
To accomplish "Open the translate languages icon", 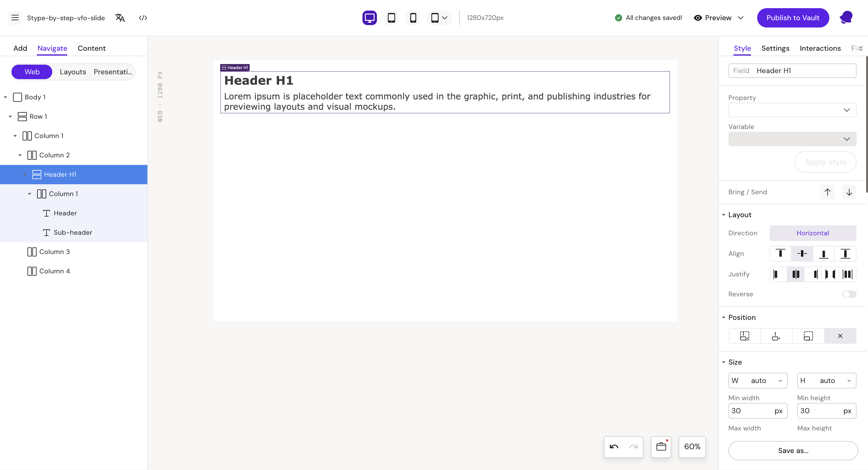I will (120, 18).
